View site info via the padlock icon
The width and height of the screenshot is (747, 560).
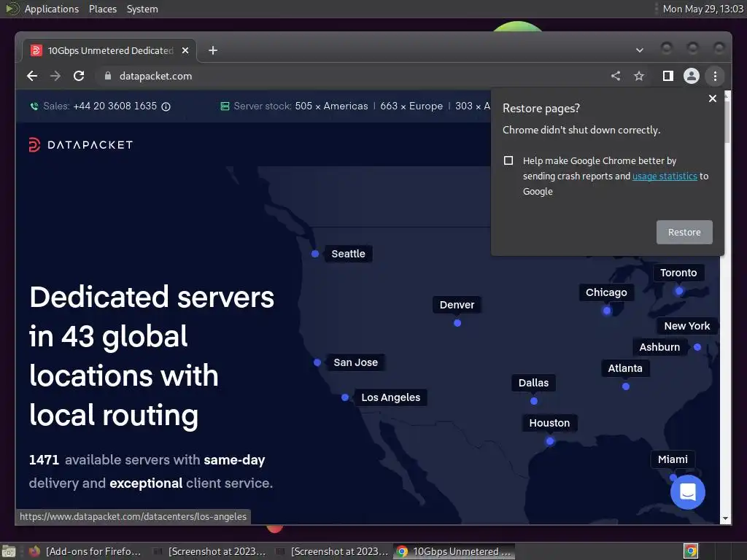[108, 76]
